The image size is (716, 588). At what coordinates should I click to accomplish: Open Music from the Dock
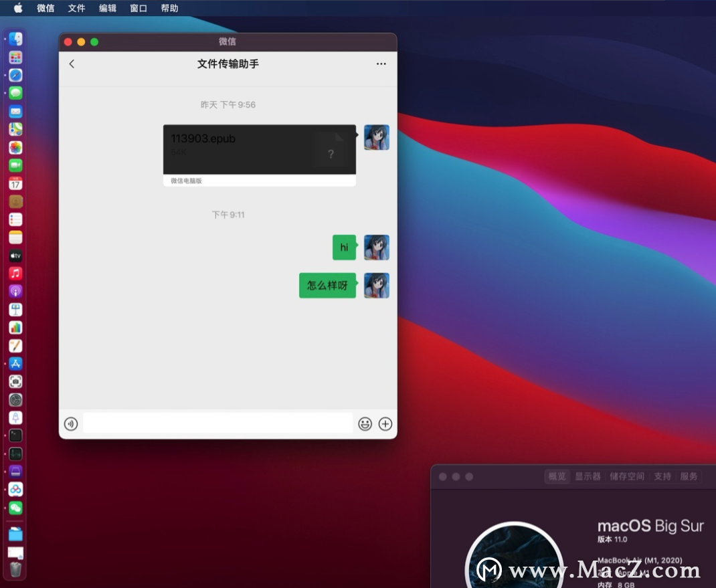15,274
